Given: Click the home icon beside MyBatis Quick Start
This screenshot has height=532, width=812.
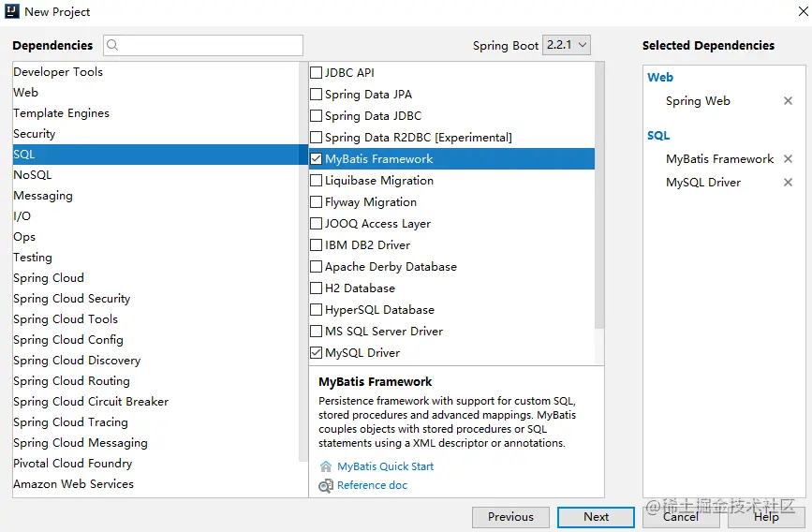Looking at the screenshot, I should pos(326,466).
